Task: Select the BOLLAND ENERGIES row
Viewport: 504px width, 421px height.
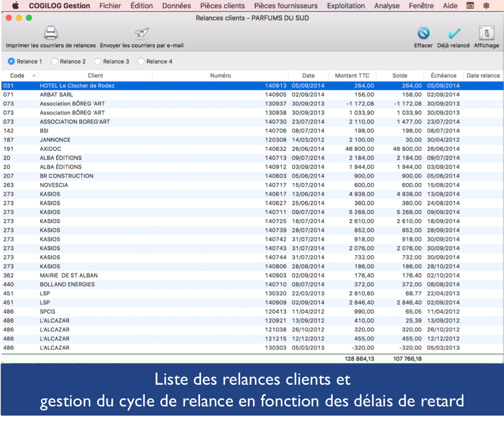Action: click(252, 285)
